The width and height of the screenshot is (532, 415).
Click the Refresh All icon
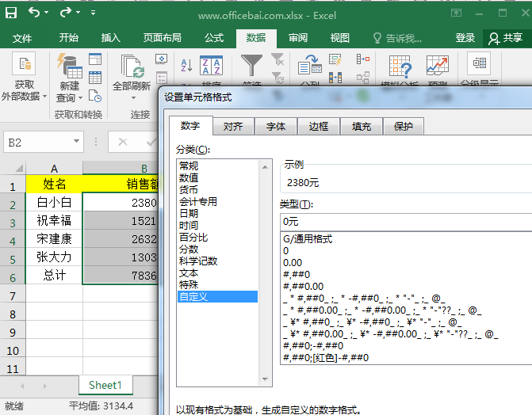(132, 67)
